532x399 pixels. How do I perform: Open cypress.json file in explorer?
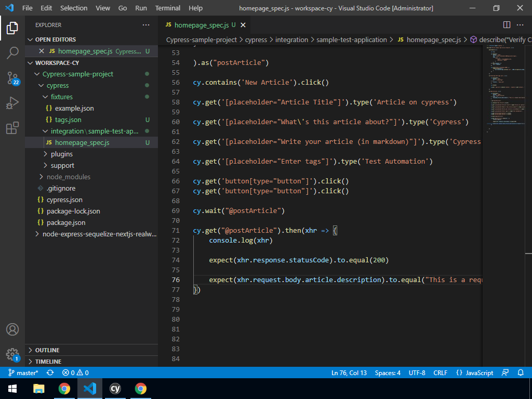pos(64,199)
